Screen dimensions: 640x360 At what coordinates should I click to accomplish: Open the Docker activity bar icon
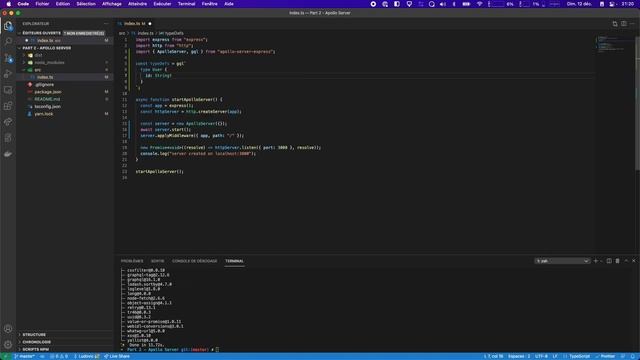click(8, 154)
